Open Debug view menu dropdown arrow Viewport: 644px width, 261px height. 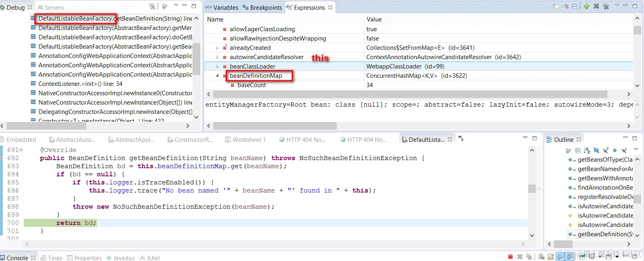(176, 5)
